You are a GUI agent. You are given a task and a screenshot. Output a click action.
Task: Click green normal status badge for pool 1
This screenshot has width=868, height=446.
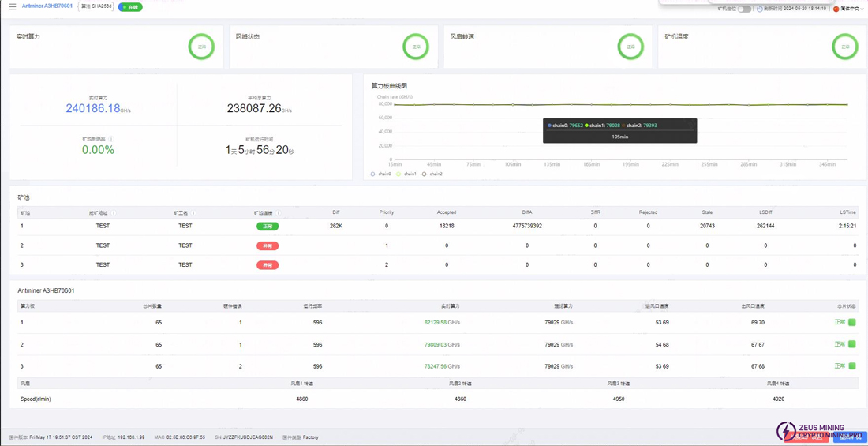(268, 226)
